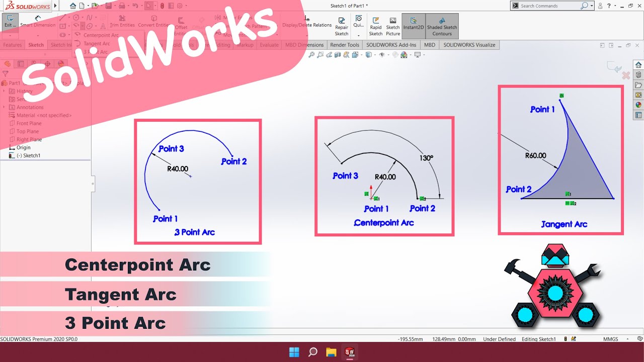
Task: Expand the History tree node
Action: click(x=5, y=91)
